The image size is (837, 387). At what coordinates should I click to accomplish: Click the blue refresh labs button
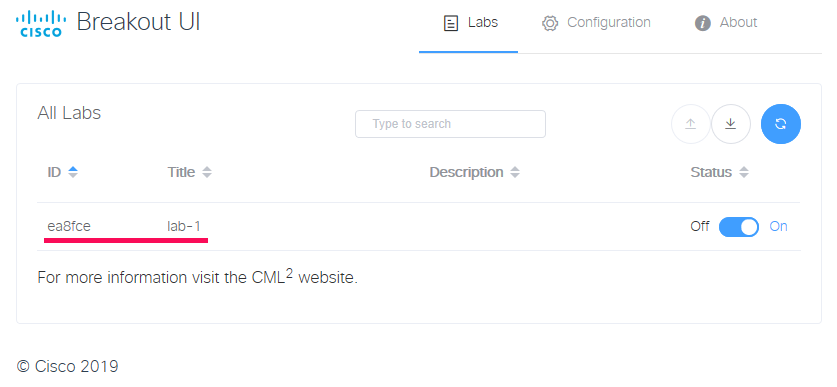pyautogui.click(x=780, y=124)
